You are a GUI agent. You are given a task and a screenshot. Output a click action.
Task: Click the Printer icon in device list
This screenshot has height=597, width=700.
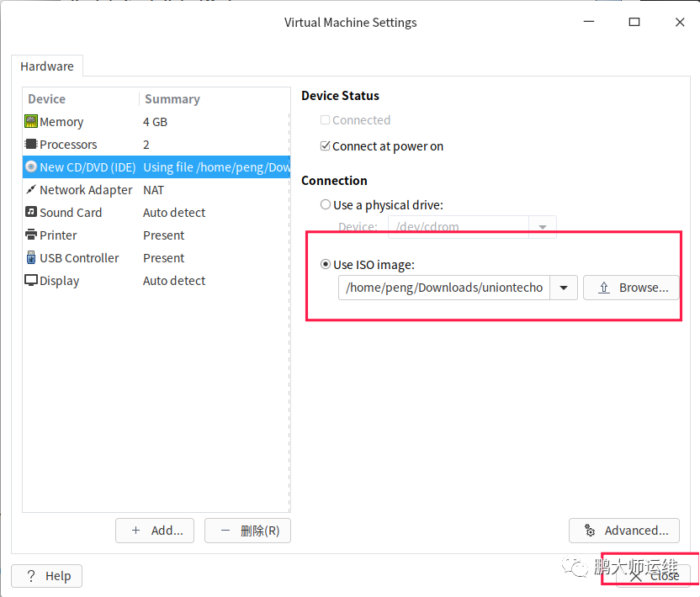(31, 235)
